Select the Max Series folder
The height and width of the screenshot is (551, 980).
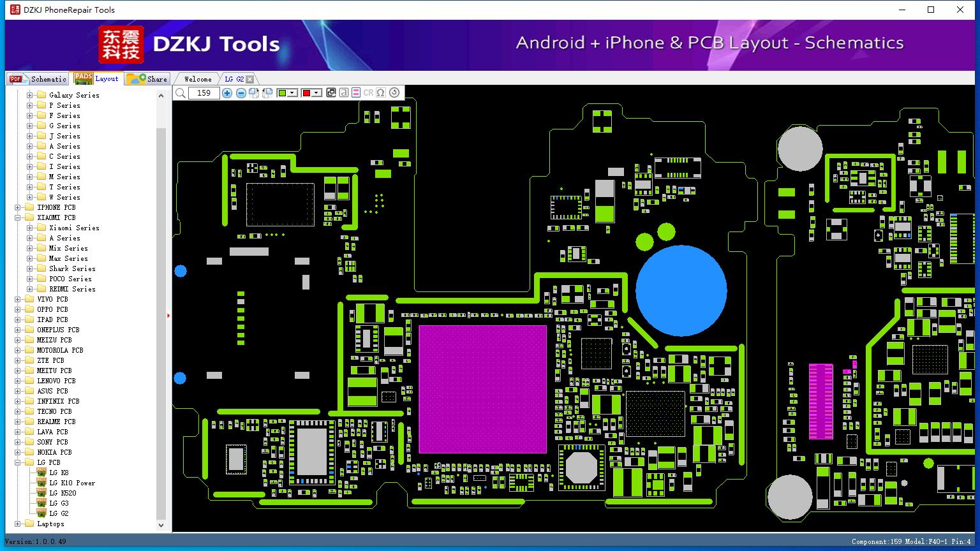pos(68,258)
